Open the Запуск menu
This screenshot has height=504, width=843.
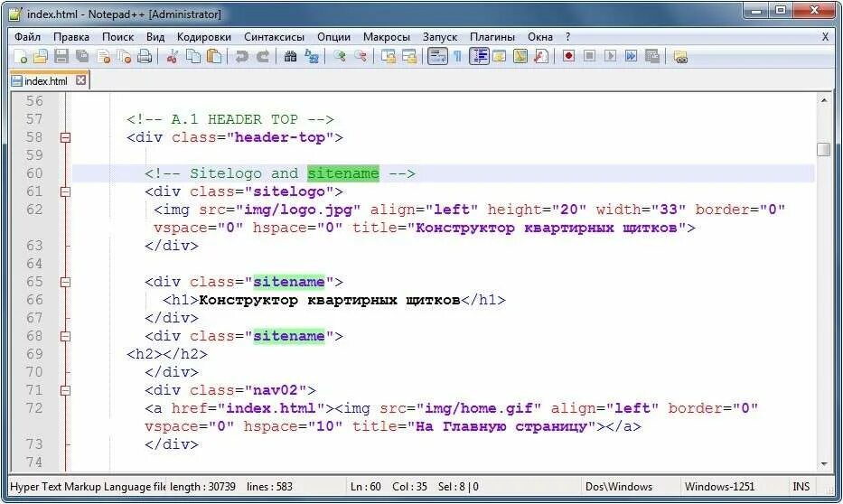pos(440,37)
